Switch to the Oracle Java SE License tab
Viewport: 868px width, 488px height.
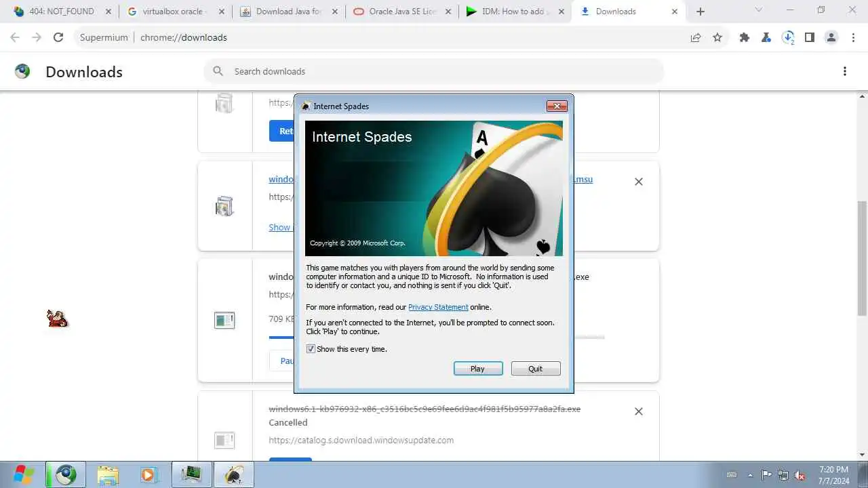click(x=403, y=12)
